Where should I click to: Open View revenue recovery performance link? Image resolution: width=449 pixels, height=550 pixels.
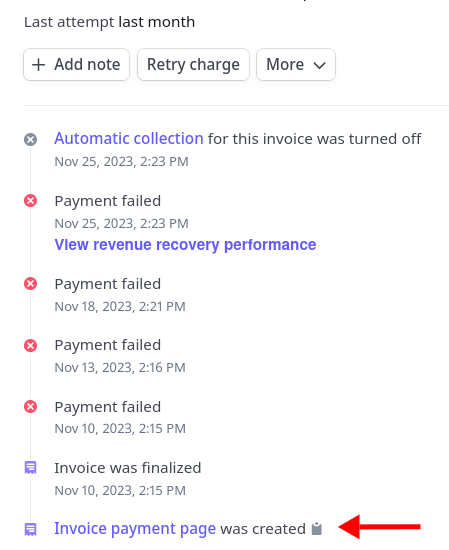pyautogui.click(x=185, y=244)
